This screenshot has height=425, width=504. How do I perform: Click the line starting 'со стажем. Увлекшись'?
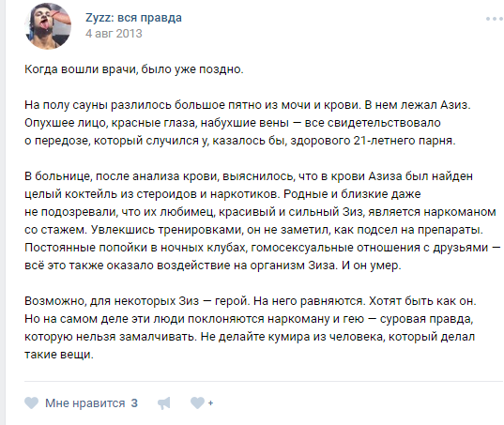pyautogui.click(x=253, y=230)
